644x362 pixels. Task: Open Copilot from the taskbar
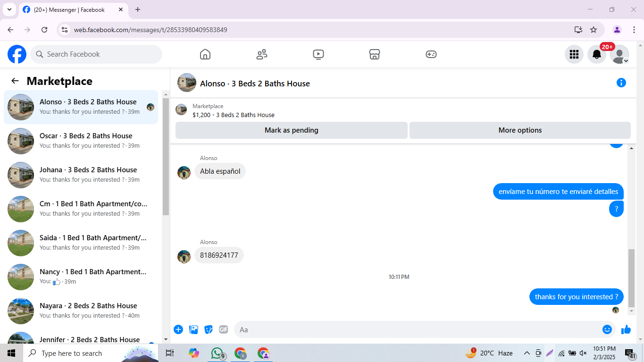(x=194, y=353)
